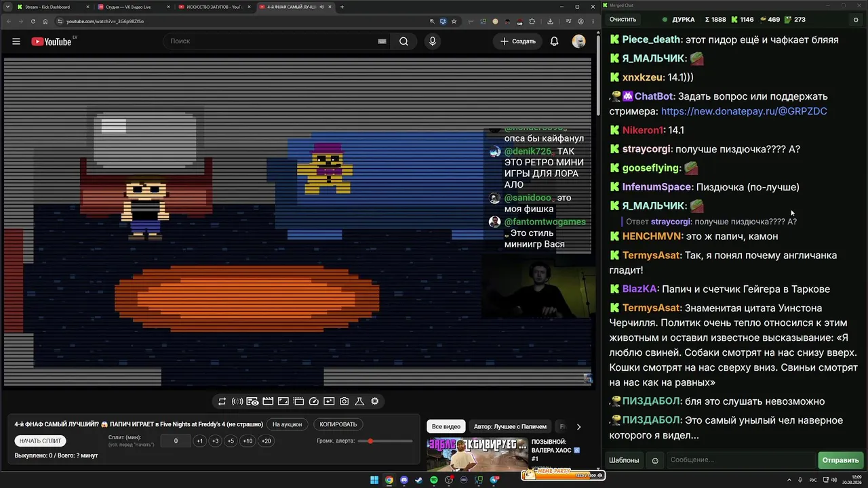The image size is (868, 488).
Task: Click the clapperboard icon below the video
Action: [268, 401]
